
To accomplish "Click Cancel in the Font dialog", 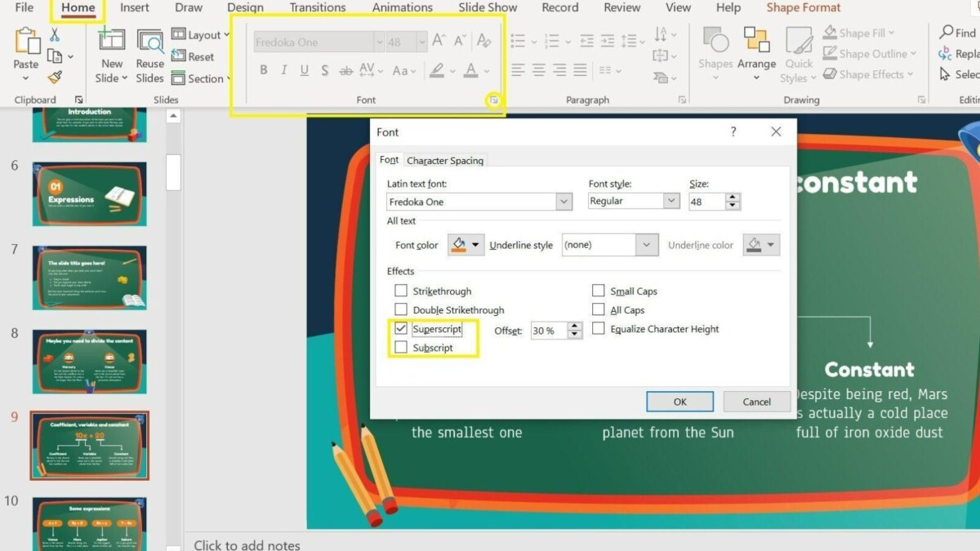I will click(757, 402).
